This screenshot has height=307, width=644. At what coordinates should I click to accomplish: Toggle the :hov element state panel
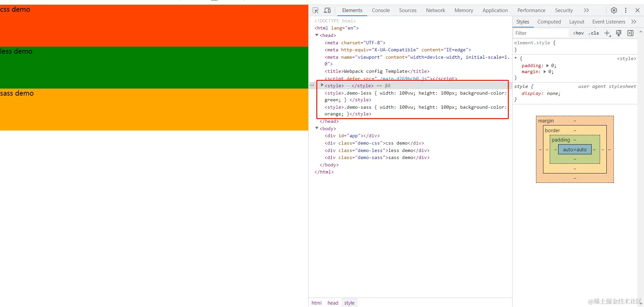point(578,33)
